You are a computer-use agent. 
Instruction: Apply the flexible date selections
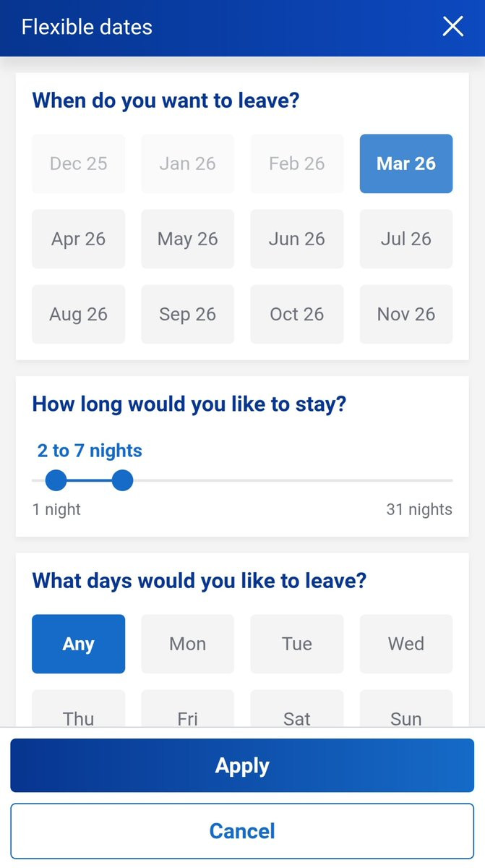tap(242, 765)
